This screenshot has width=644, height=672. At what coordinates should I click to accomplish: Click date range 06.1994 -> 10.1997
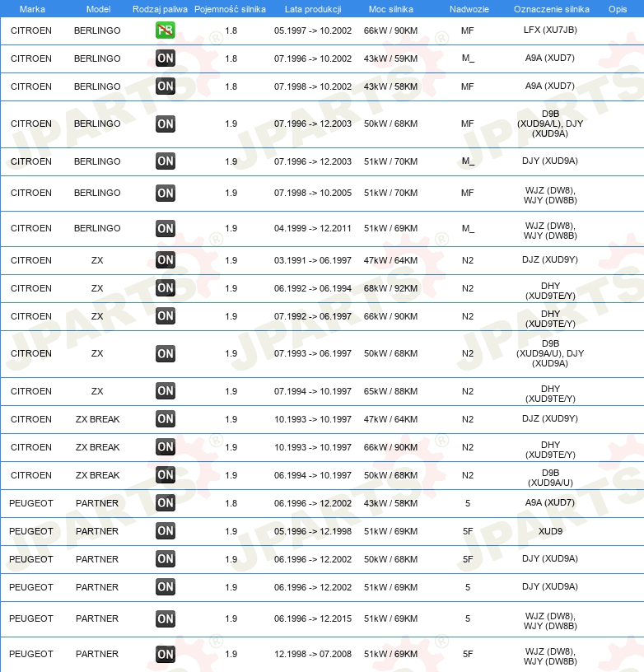coord(313,475)
